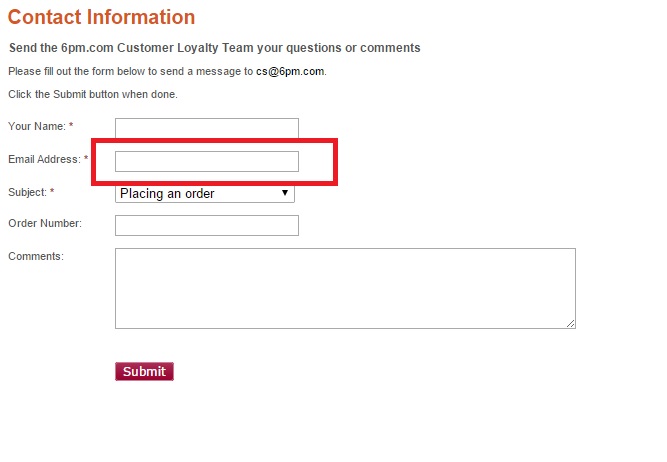Image resolution: width=667 pixels, height=462 pixels.
Task: Click the Your Name label
Action: click(36, 126)
